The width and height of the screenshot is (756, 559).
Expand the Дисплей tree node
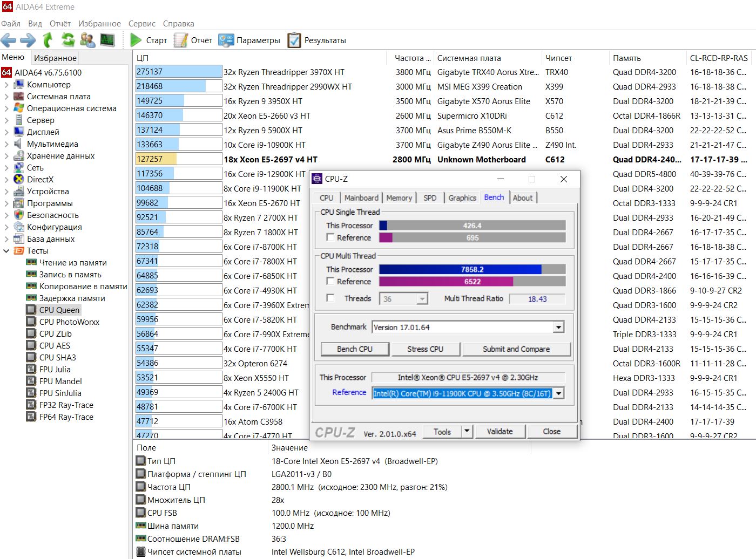tap(6, 132)
